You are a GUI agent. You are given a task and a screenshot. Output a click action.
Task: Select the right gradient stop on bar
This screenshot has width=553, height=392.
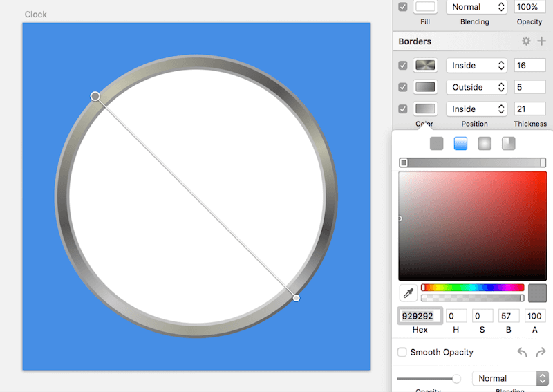pyautogui.click(x=543, y=162)
